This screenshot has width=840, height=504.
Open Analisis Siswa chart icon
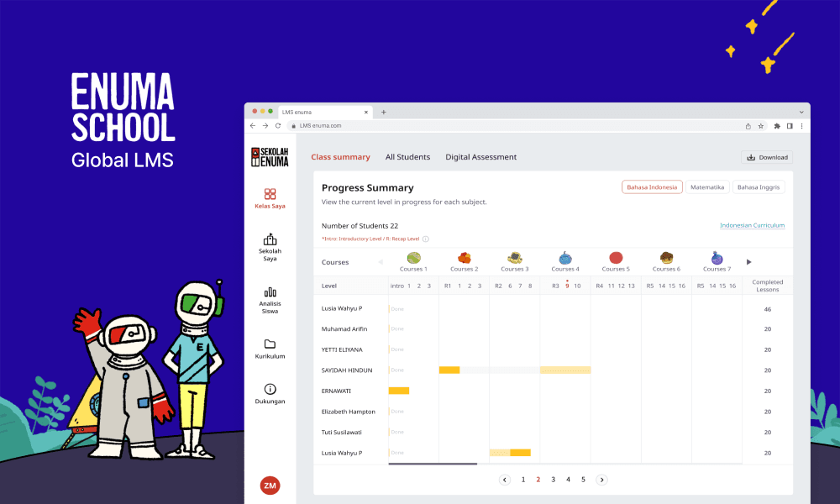270,292
